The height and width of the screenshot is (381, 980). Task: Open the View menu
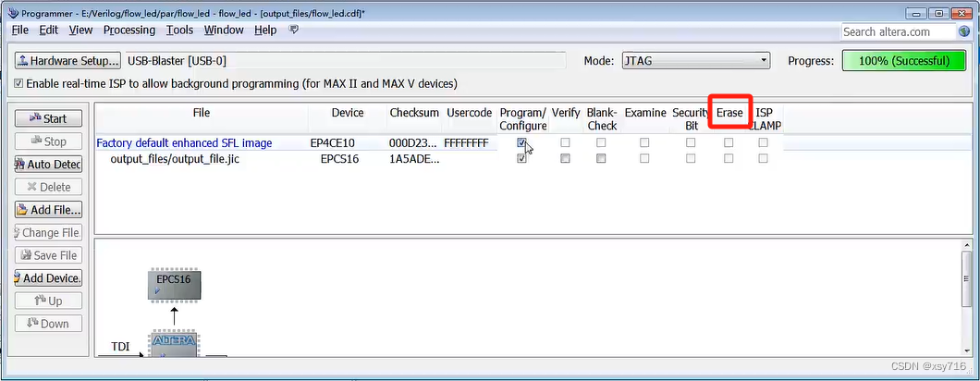click(x=80, y=30)
